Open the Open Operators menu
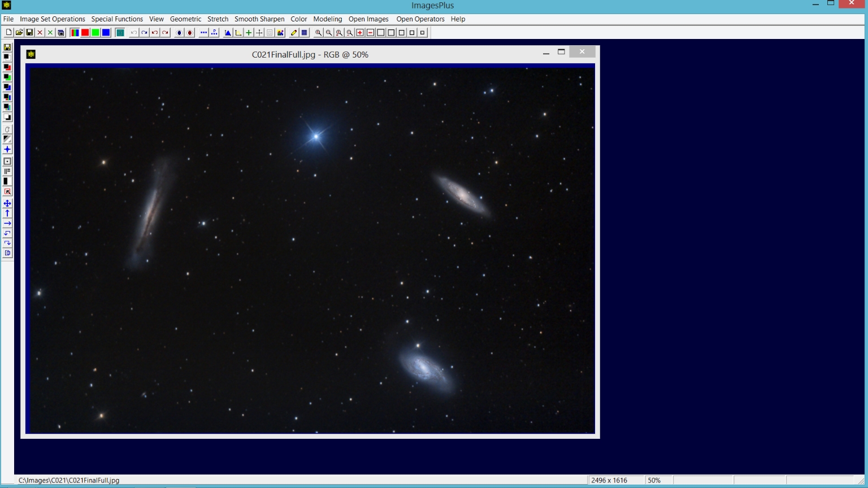 tap(420, 19)
